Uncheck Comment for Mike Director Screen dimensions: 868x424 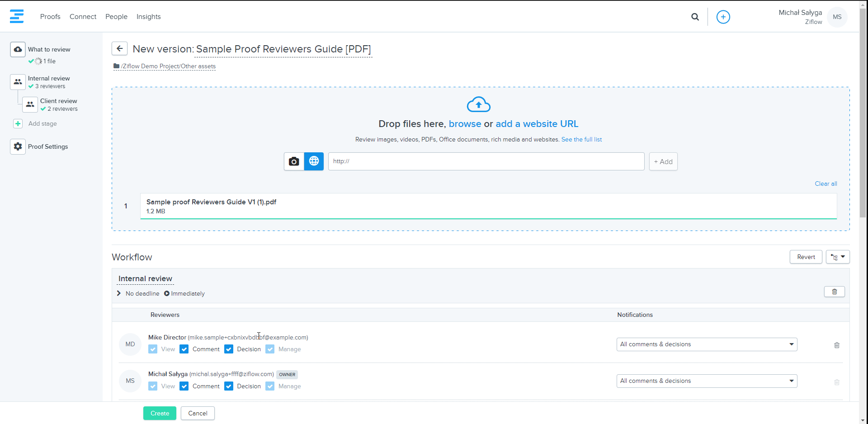tap(184, 349)
